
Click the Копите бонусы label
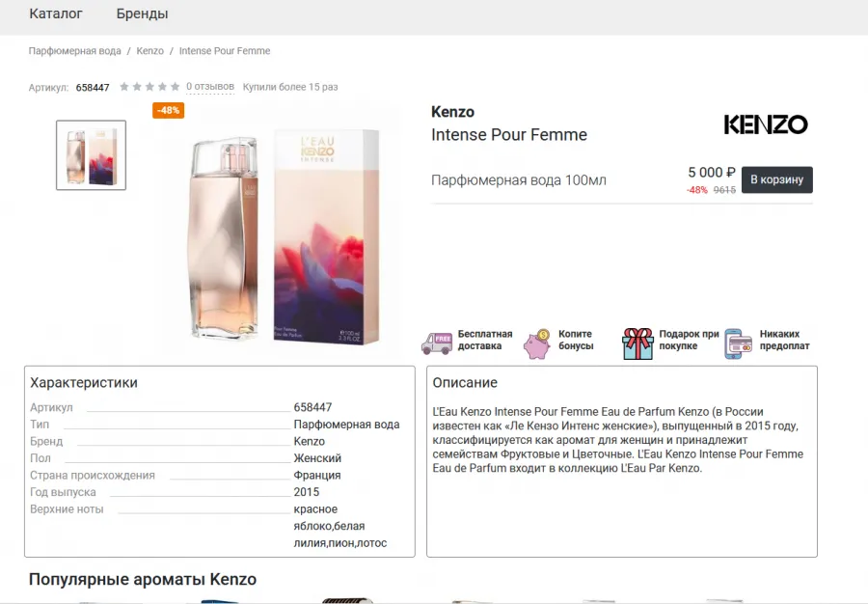coord(576,340)
